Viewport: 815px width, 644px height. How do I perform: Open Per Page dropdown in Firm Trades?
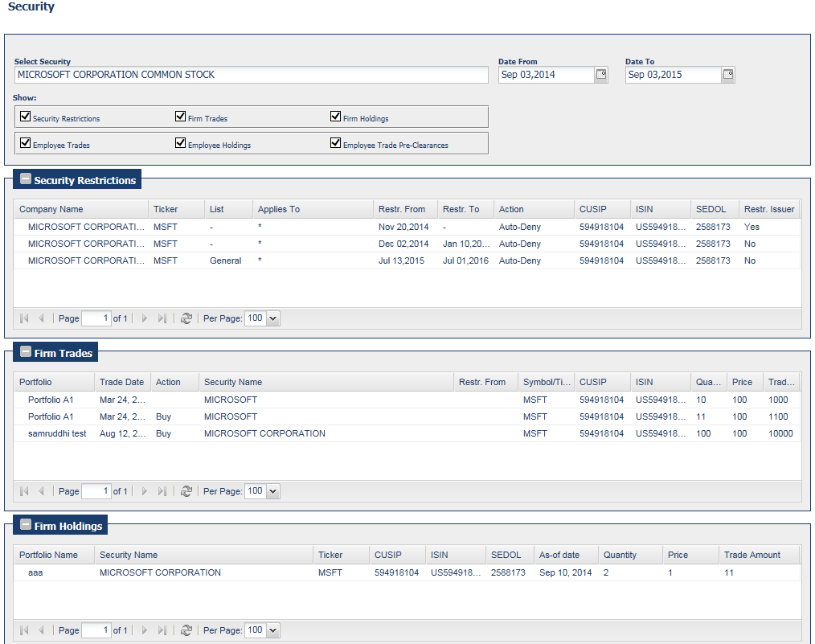click(x=273, y=491)
